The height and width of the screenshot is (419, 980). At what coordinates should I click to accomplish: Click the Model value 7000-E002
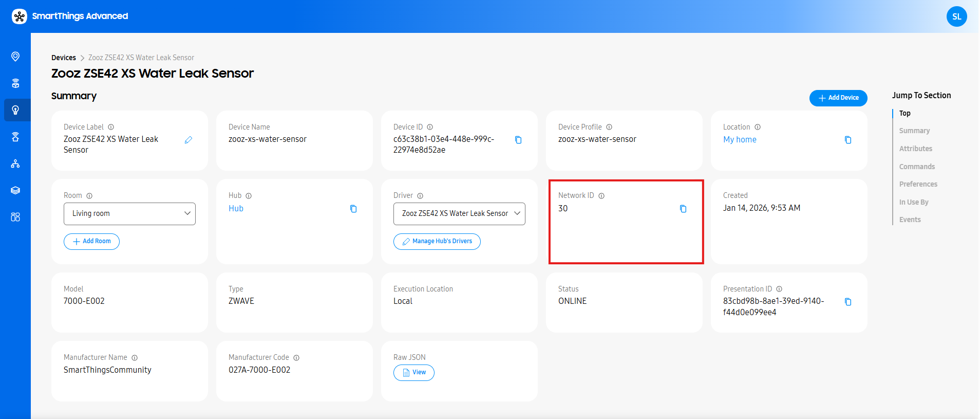(x=84, y=301)
